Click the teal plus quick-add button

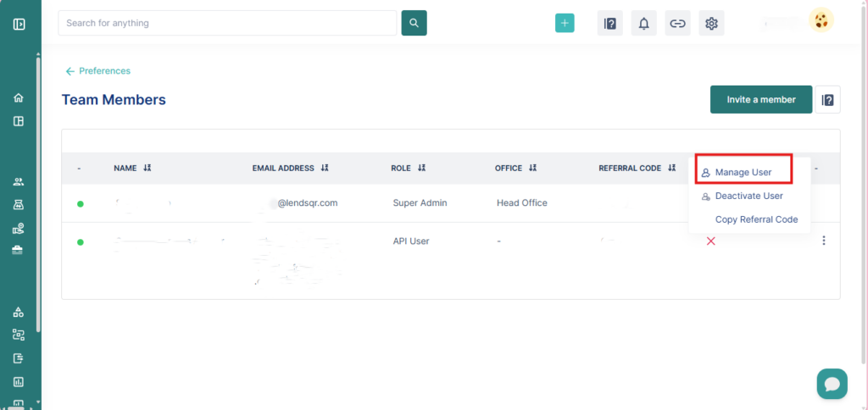tap(565, 24)
